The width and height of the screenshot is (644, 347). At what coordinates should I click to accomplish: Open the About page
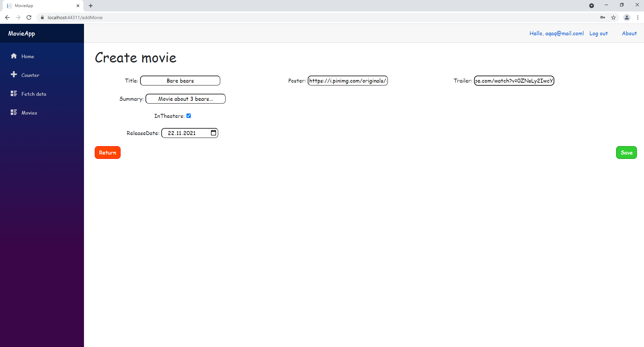click(x=629, y=33)
